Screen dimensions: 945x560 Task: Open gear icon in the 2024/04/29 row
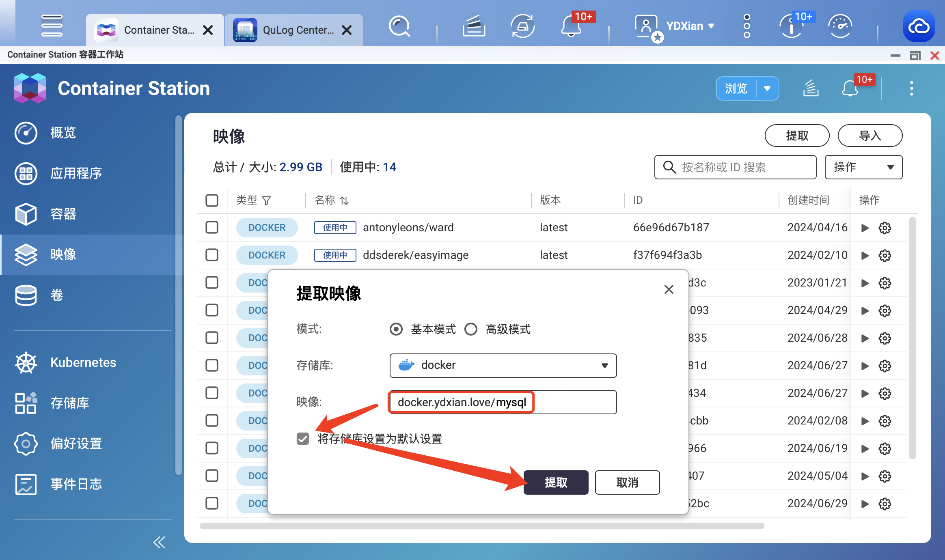tap(885, 310)
